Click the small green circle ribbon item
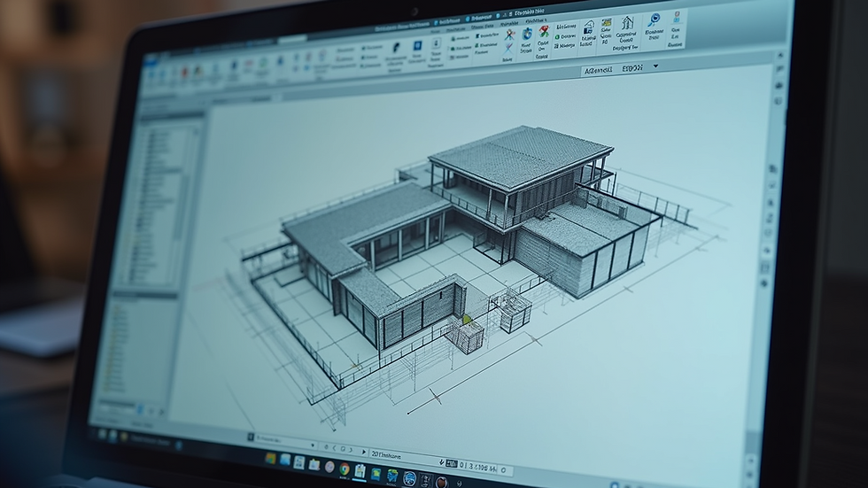Viewport: 868px width, 488px height. [x=557, y=37]
